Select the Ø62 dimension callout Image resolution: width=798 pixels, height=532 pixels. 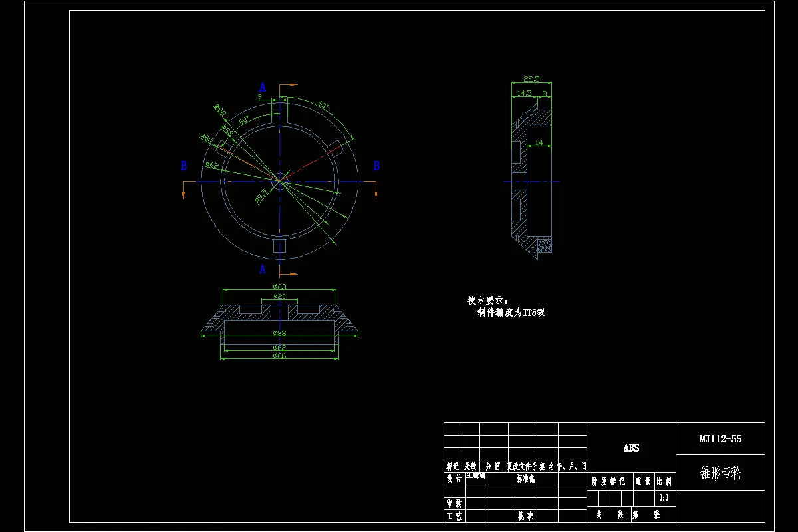pyautogui.click(x=211, y=165)
